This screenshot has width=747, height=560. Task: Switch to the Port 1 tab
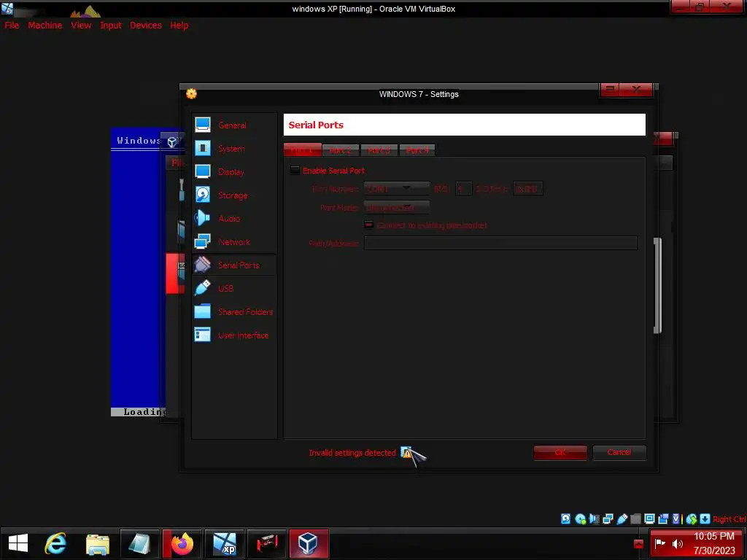303,150
